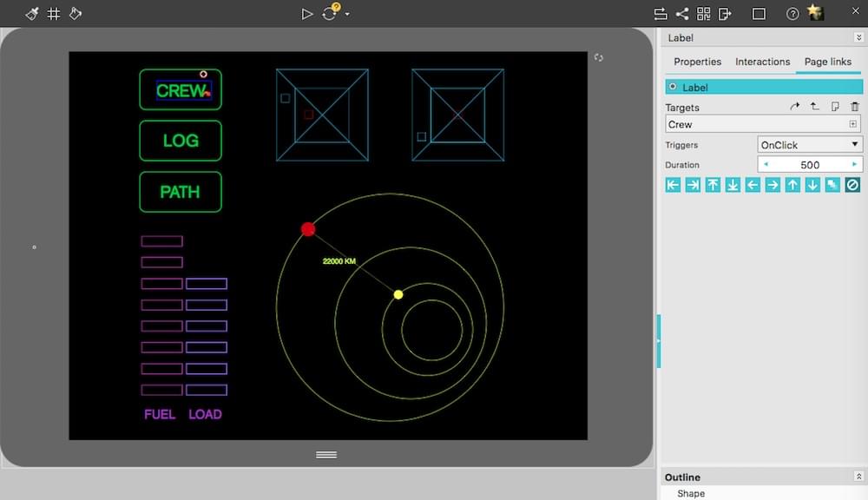
Task: Increase duration with right stepper arrow
Action: click(854, 164)
